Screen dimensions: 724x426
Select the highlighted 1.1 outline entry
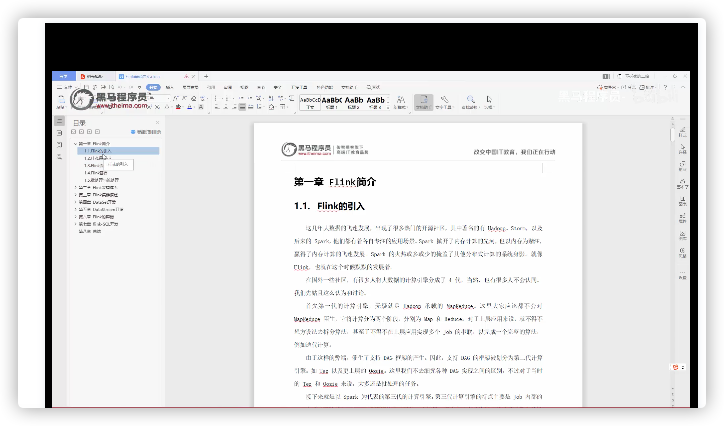(x=118, y=151)
